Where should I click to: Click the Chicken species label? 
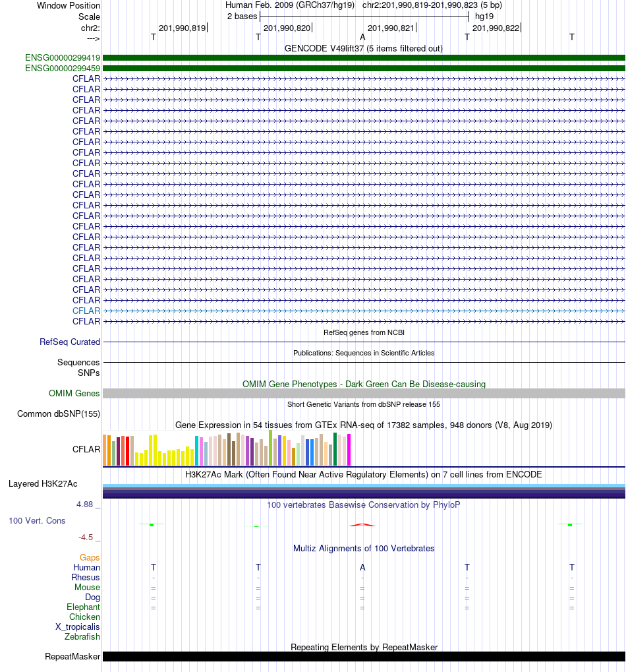point(85,617)
